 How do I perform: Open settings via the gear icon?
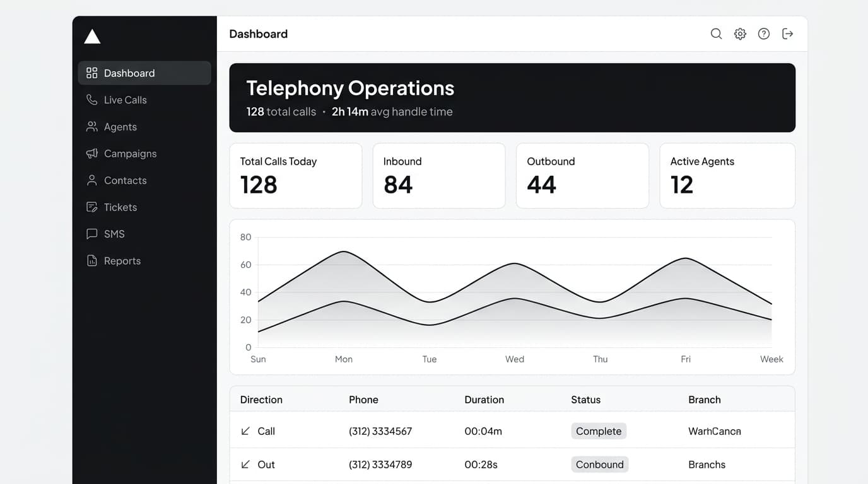(x=740, y=34)
